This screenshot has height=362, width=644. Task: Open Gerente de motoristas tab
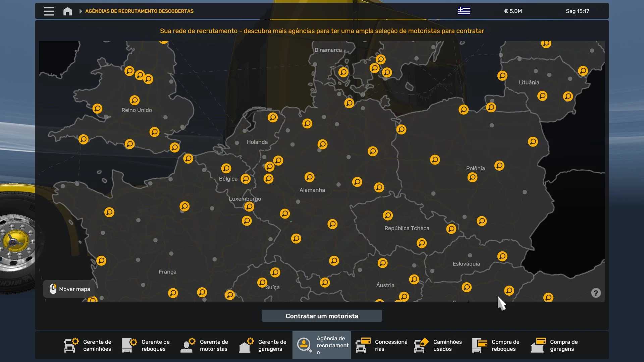(x=205, y=345)
